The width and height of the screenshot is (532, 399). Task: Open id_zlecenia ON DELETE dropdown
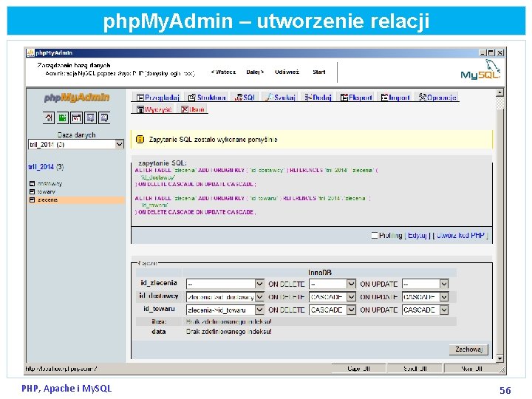(x=332, y=284)
